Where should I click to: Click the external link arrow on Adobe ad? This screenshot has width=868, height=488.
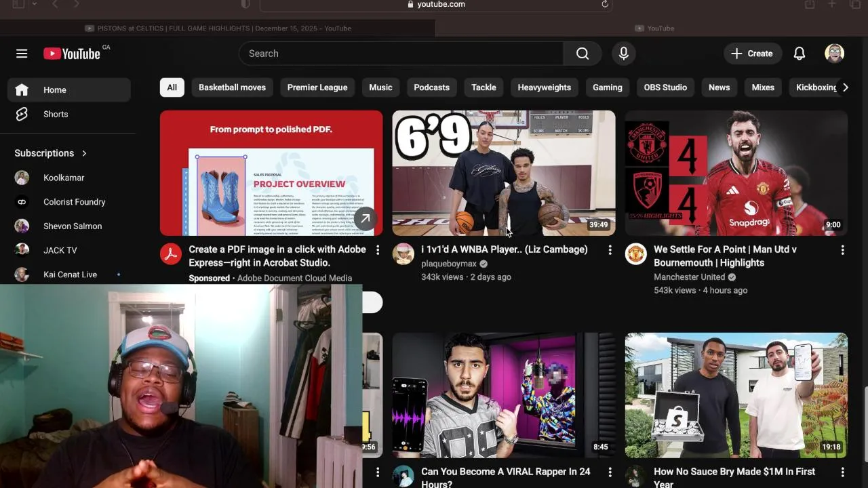[365, 218]
